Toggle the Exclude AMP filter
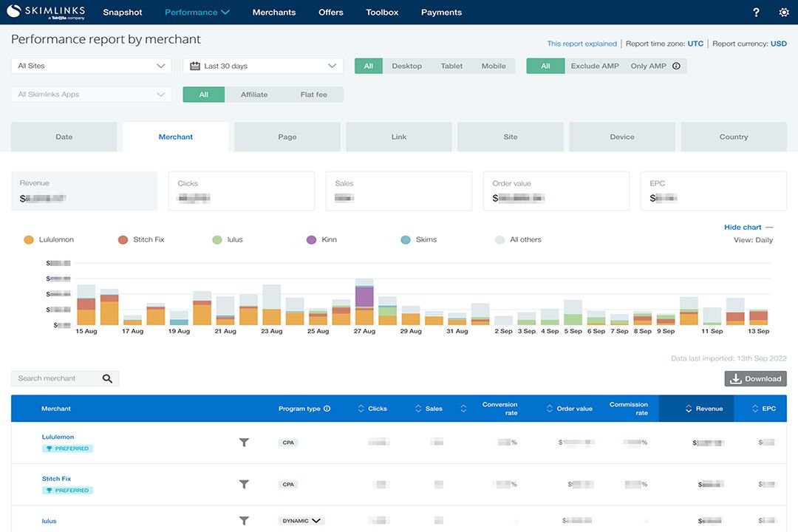The image size is (798, 532). 594,66
